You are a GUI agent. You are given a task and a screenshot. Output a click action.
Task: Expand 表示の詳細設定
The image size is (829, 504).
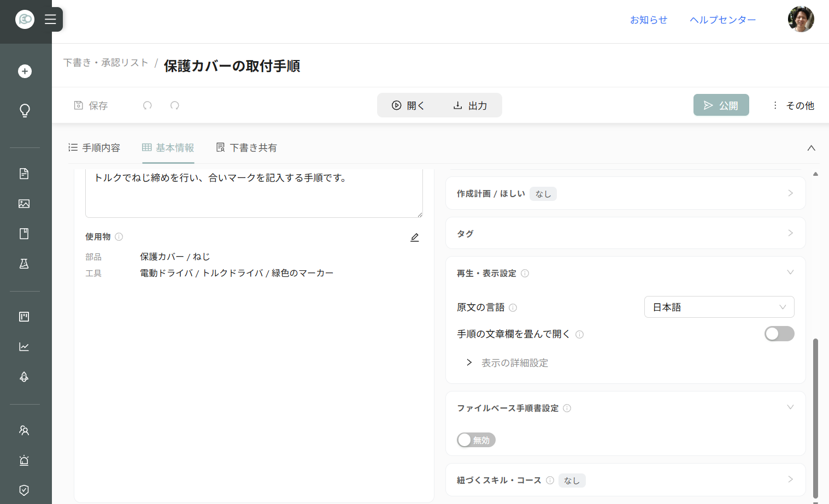pos(508,363)
